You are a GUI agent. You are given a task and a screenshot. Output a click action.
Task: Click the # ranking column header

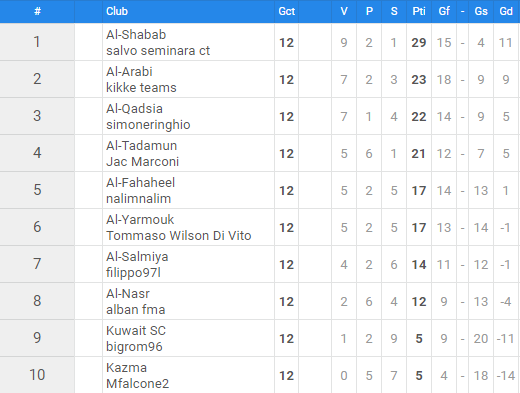point(37,11)
